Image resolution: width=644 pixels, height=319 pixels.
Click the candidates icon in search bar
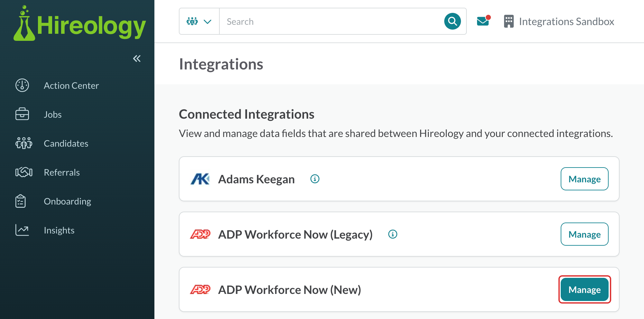pyautogui.click(x=192, y=22)
